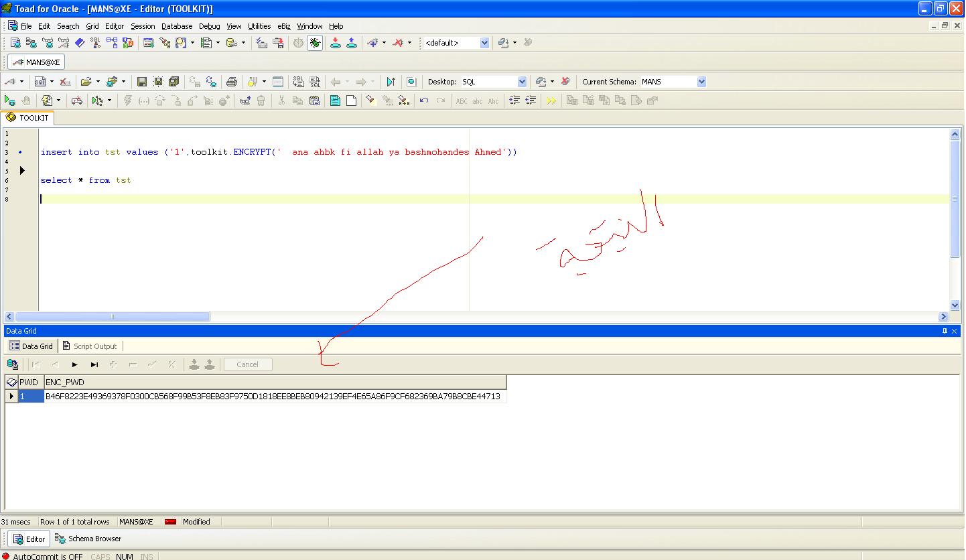
Task: Click the Rollback icon with up arrow
Action: tap(351, 43)
